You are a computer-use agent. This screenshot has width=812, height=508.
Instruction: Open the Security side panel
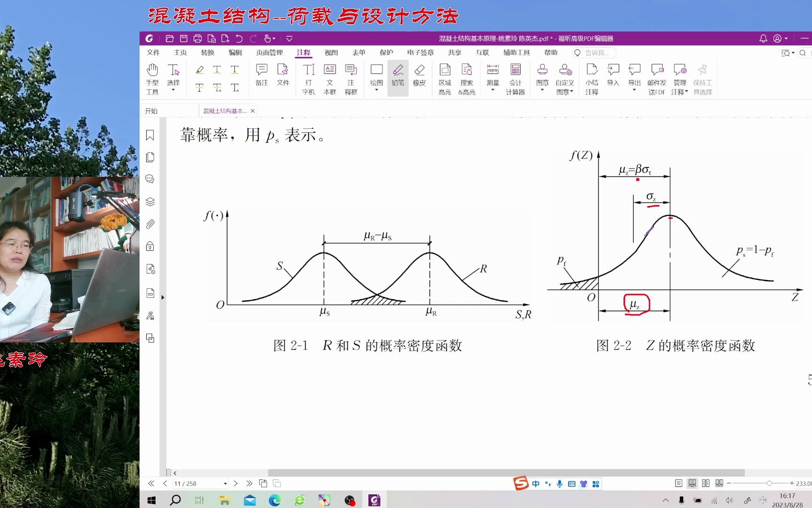pyautogui.click(x=150, y=246)
